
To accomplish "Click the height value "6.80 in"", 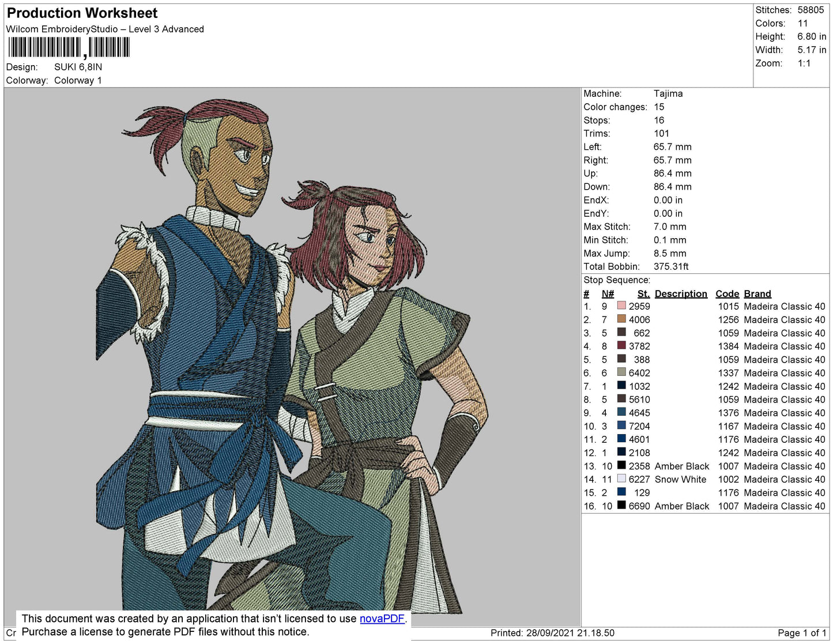I will [812, 36].
